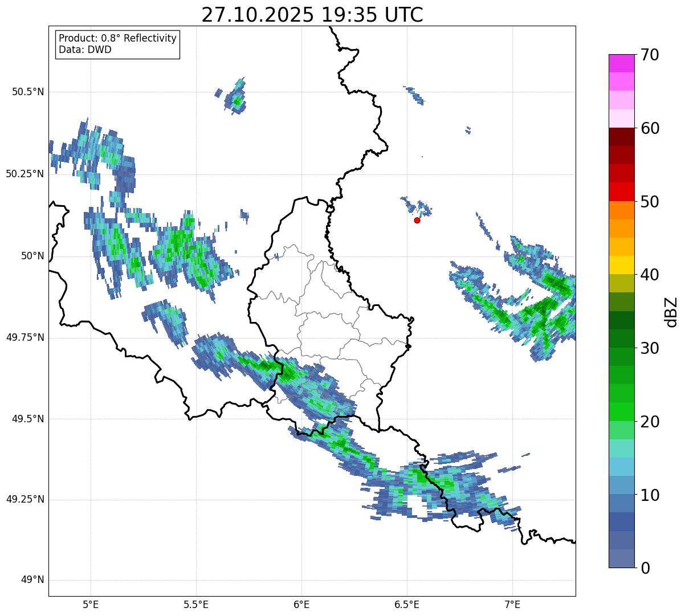Click the '6°E' longitude label
This screenshot has width=685, height=616.
tap(301, 605)
